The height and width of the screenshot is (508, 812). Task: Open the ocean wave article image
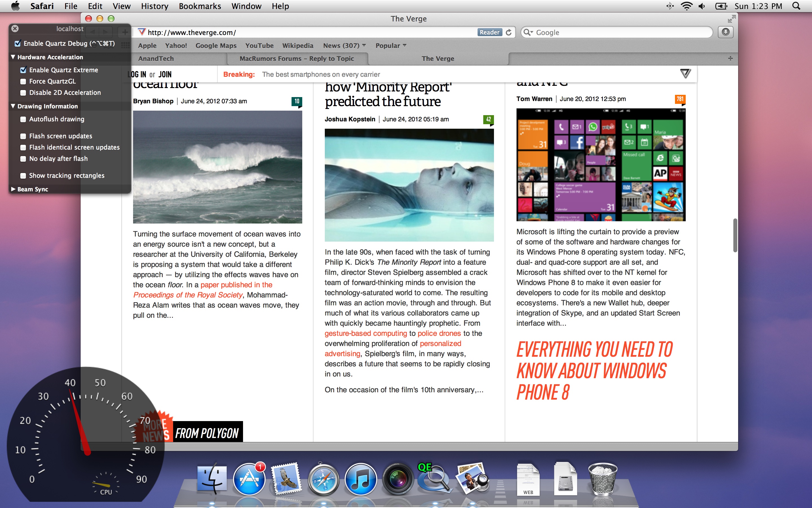[x=217, y=167]
